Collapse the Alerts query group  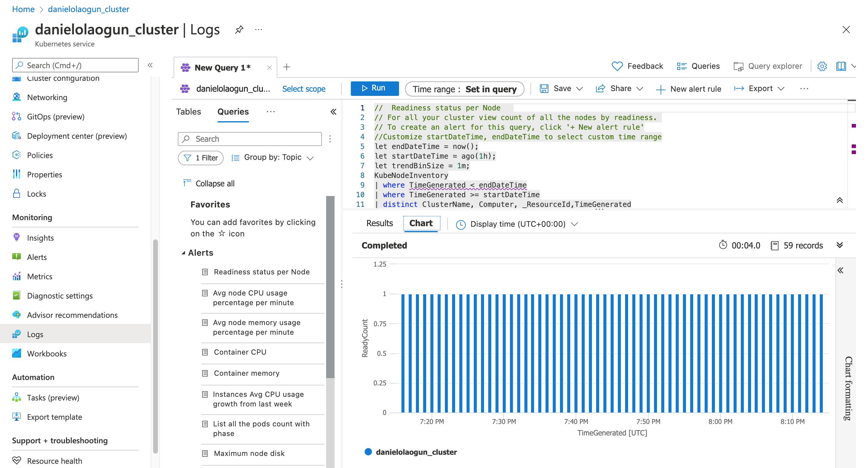(183, 252)
